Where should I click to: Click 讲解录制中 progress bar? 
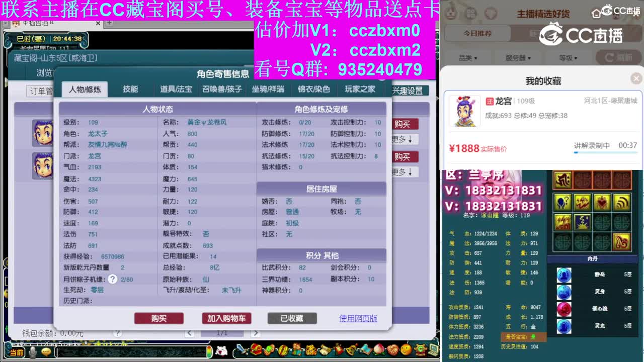pyautogui.click(x=605, y=152)
